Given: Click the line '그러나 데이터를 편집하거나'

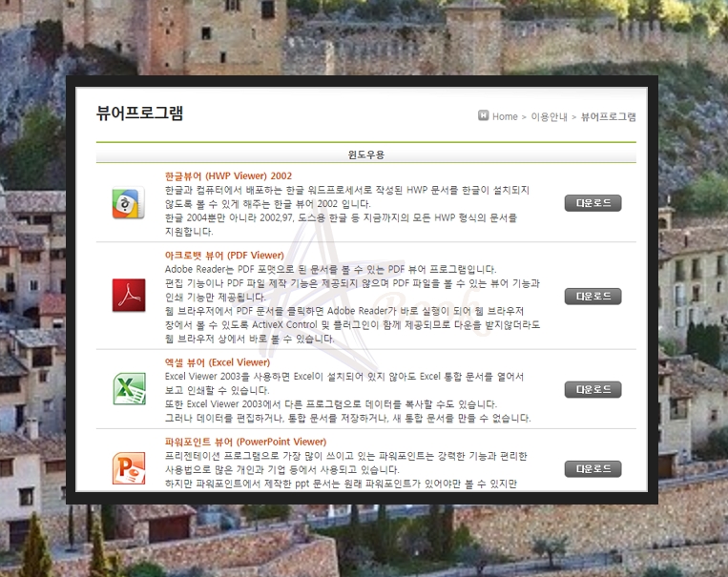Looking at the screenshot, I should click(347, 419).
